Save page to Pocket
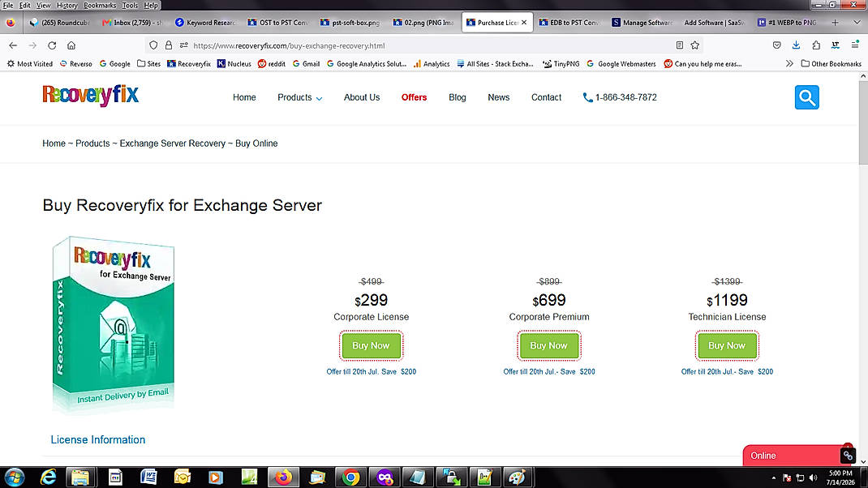868x488 pixels. click(776, 45)
